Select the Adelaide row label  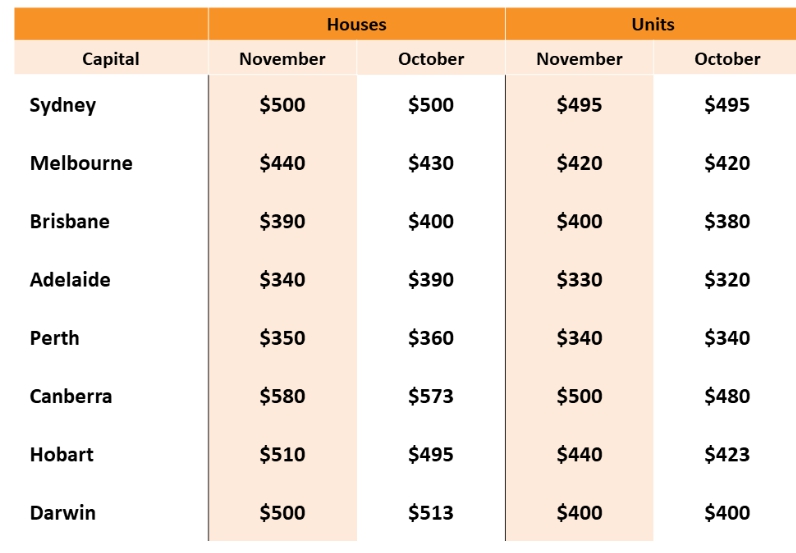pos(70,280)
